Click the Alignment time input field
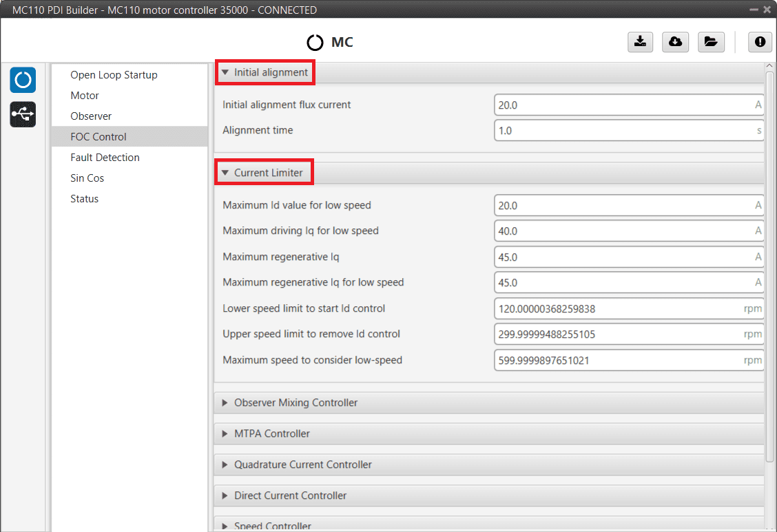This screenshot has height=532, width=777. point(628,131)
